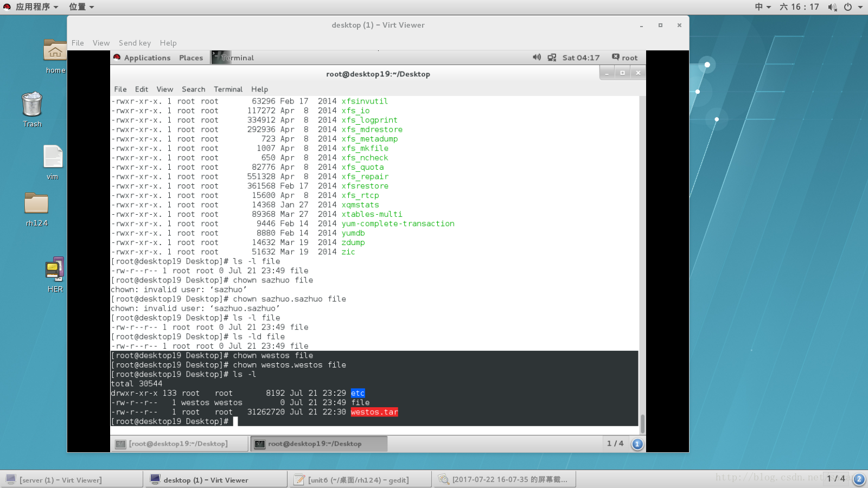Open the 中 input method dropdown
The image size is (868, 488).
(763, 7)
